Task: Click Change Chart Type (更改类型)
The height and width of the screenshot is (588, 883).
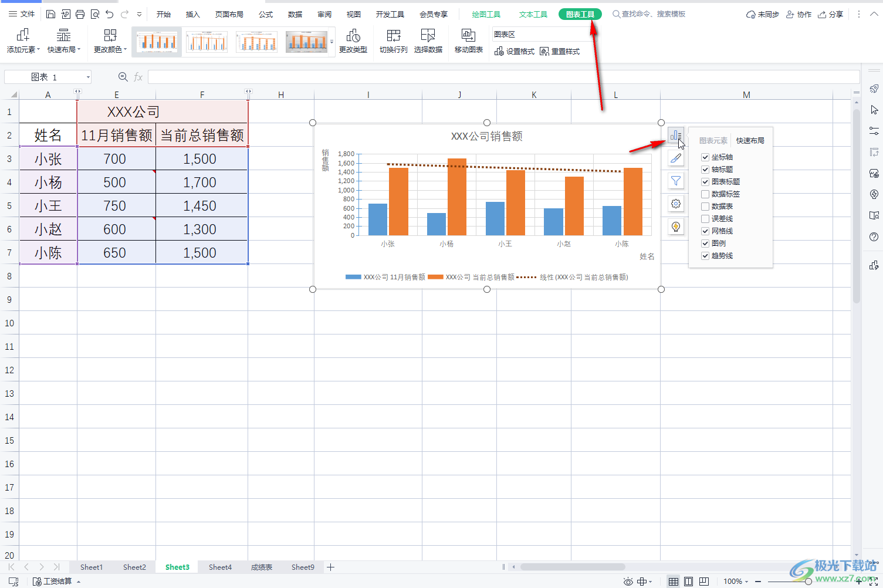Action: pyautogui.click(x=353, y=42)
